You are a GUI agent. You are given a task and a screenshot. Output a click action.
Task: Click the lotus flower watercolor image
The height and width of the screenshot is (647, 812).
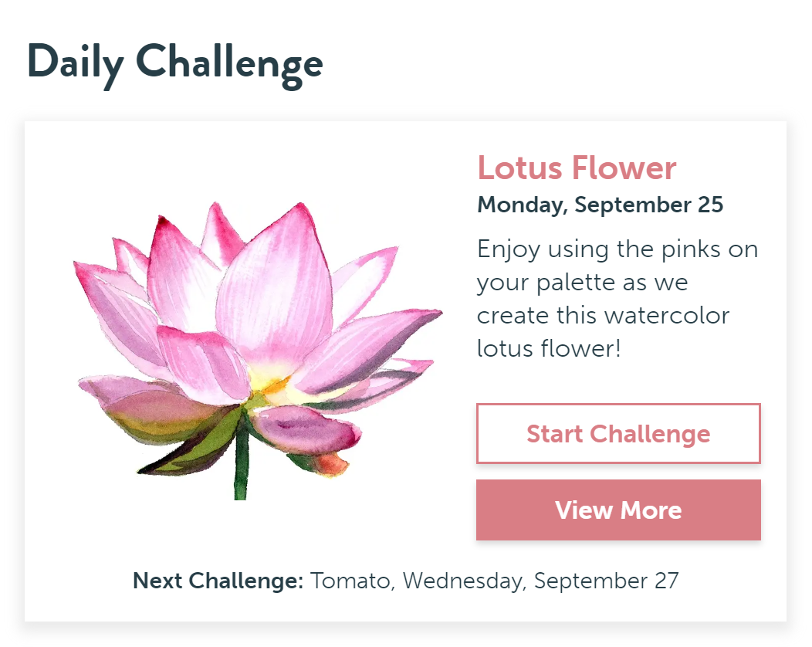255,347
